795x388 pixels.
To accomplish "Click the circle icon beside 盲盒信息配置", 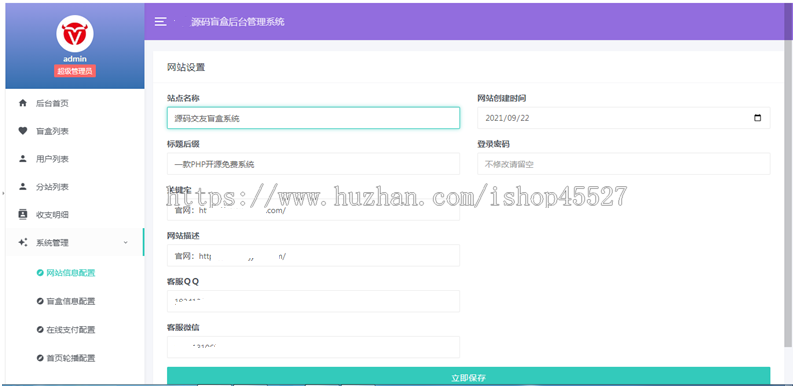I will point(40,301).
